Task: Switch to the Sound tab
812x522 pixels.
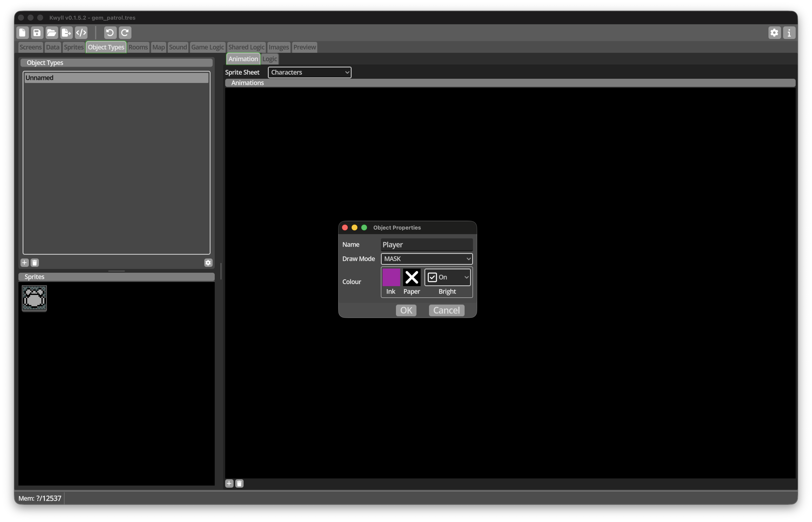Action: [178, 47]
